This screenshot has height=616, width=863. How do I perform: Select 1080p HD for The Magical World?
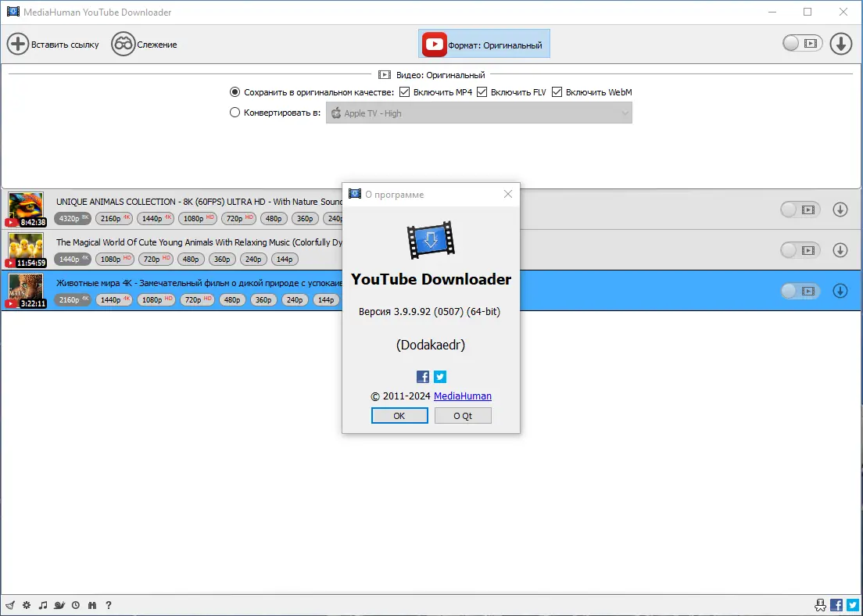click(x=114, y=260)
